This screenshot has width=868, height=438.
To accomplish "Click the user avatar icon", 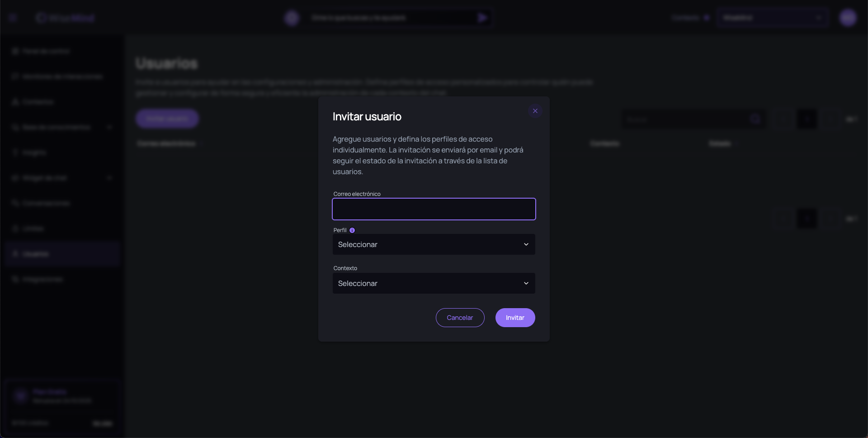I will (848, 18).
